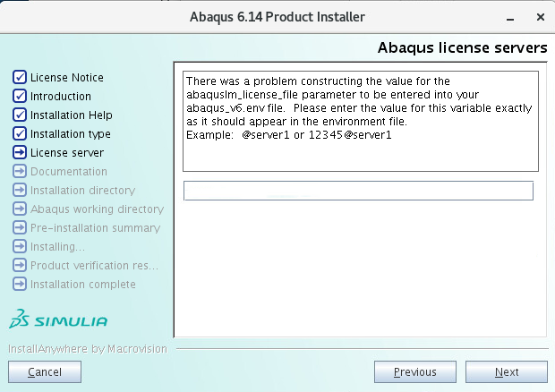Click the license file instructions text box
555x392 pixels.
pyautogui.click(x=361, y=121)
